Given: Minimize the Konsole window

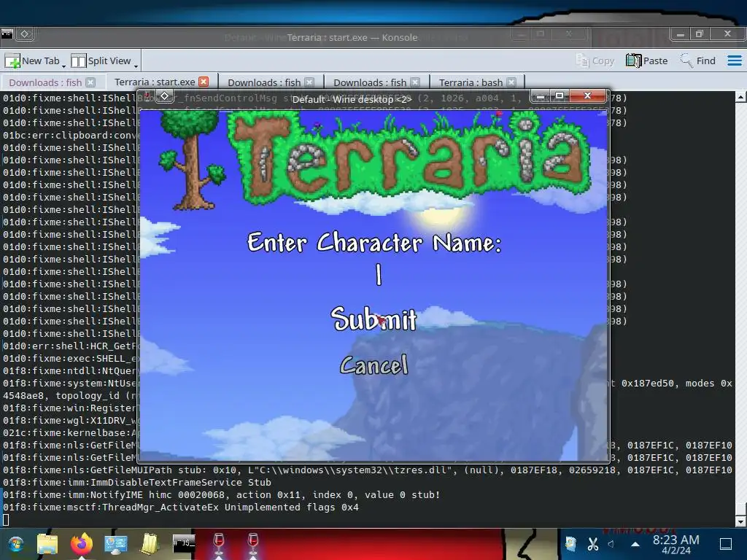Looking at the screenshot, I should (x=681, y=34).
